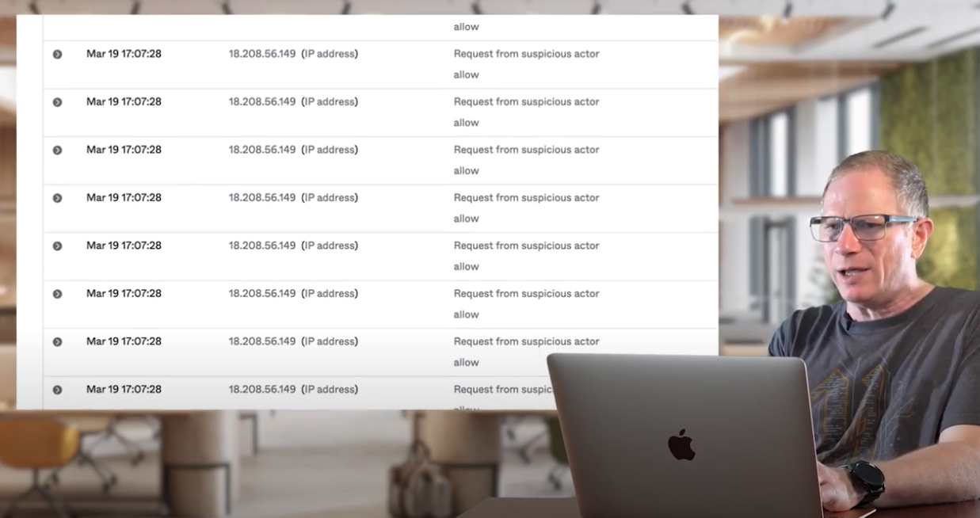Click the timestamp of the seventh log row
980x518 pixels.
click(x=124, y=341)
